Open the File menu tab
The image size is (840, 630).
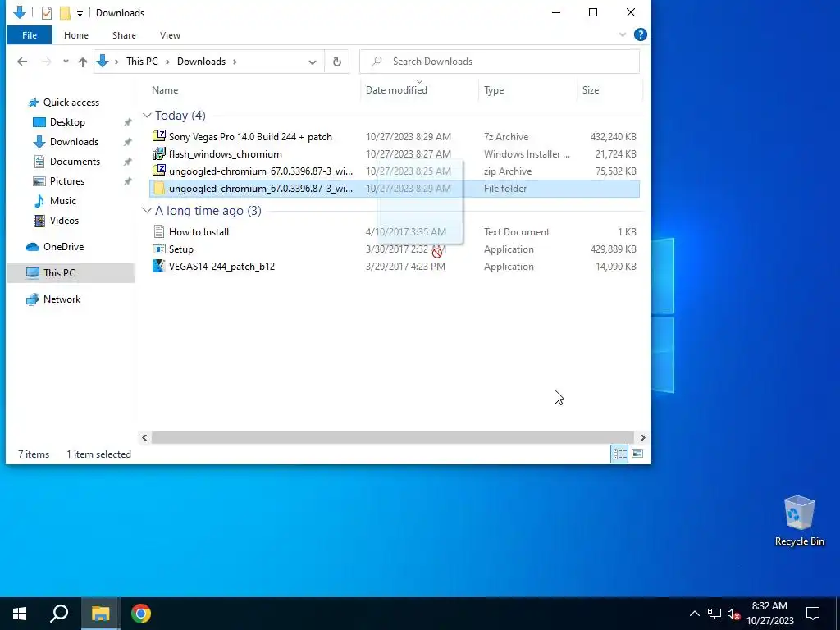point(30,35)
